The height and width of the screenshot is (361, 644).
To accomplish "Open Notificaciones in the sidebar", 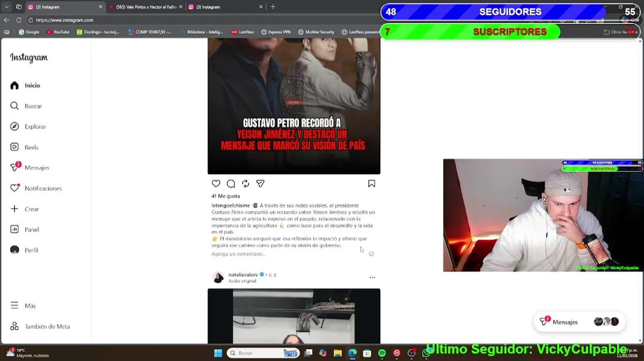I will [37, 189].
